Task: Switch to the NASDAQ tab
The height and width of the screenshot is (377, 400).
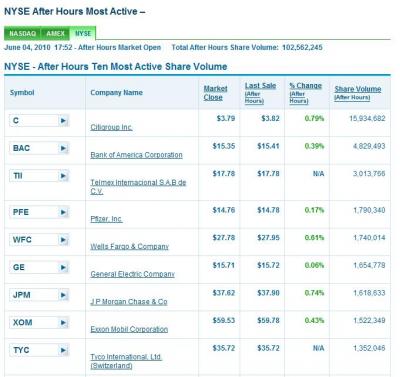Action: [22, 34]
